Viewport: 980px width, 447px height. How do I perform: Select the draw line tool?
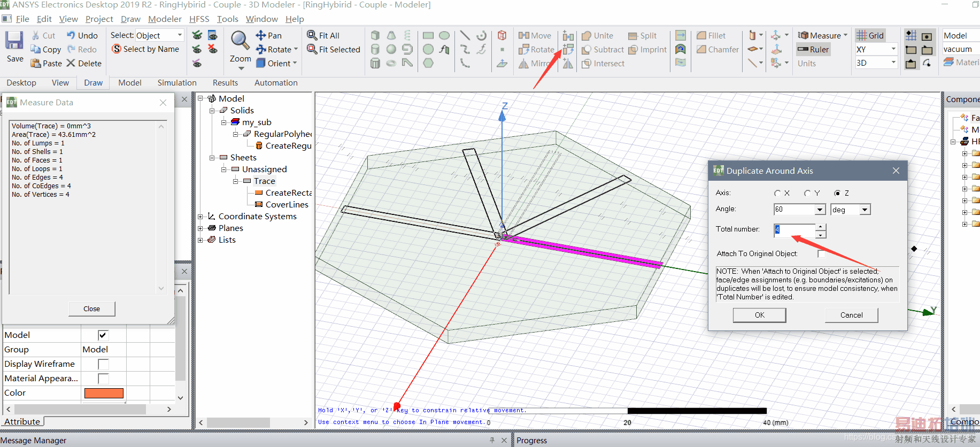tap(465, 35)
